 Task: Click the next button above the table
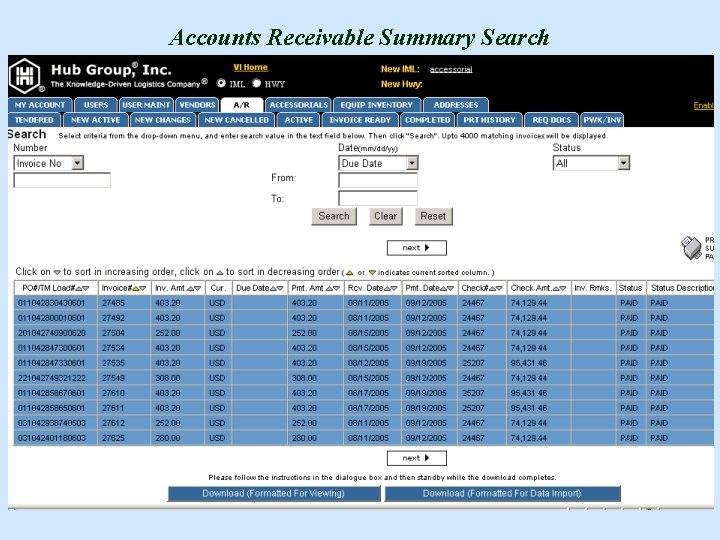point(416,248)
